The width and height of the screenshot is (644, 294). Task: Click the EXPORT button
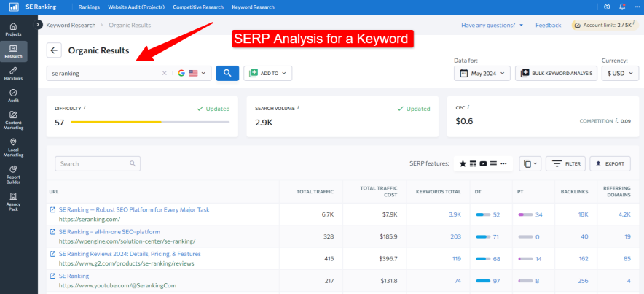(x=610, y=163)
